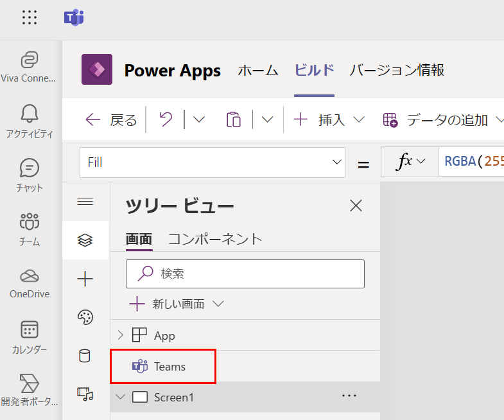Close the ツリー ビュー panel
This screenshot has height=420, width=504.
pos(356,206)
